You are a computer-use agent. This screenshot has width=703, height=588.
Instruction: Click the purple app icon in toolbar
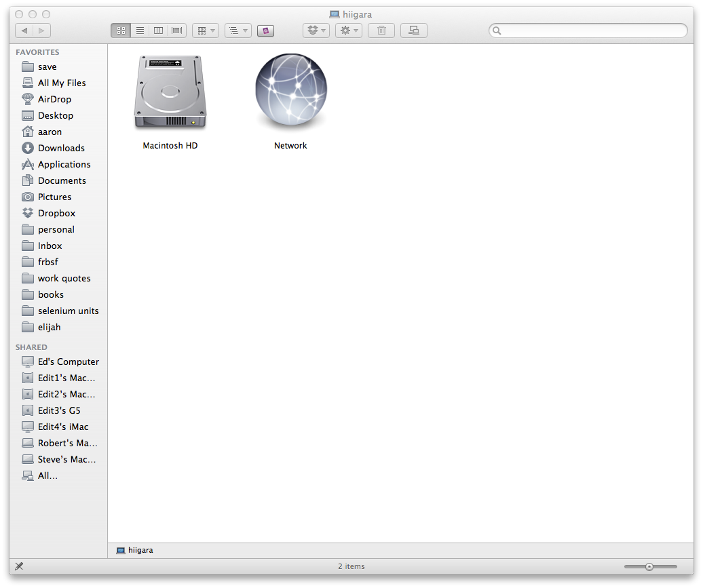pos(265,31)
